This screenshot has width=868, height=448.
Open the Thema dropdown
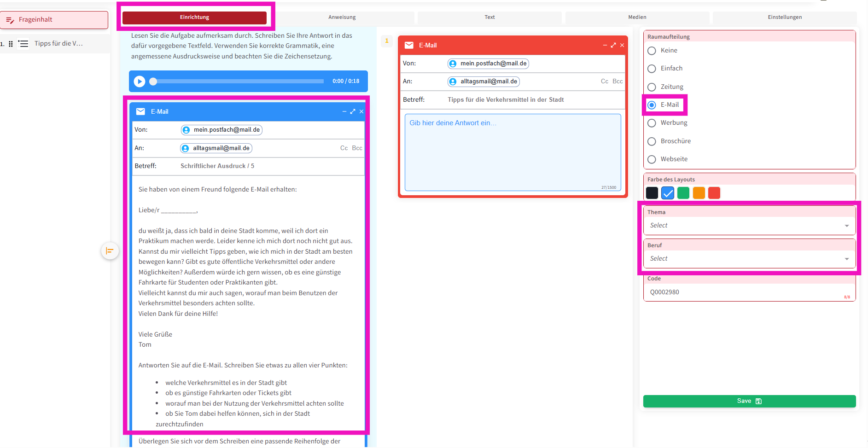tap(749, 226)
